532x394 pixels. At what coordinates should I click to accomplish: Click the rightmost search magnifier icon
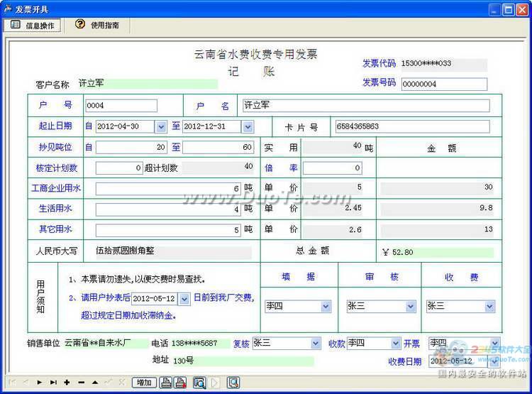pos(233,383)
